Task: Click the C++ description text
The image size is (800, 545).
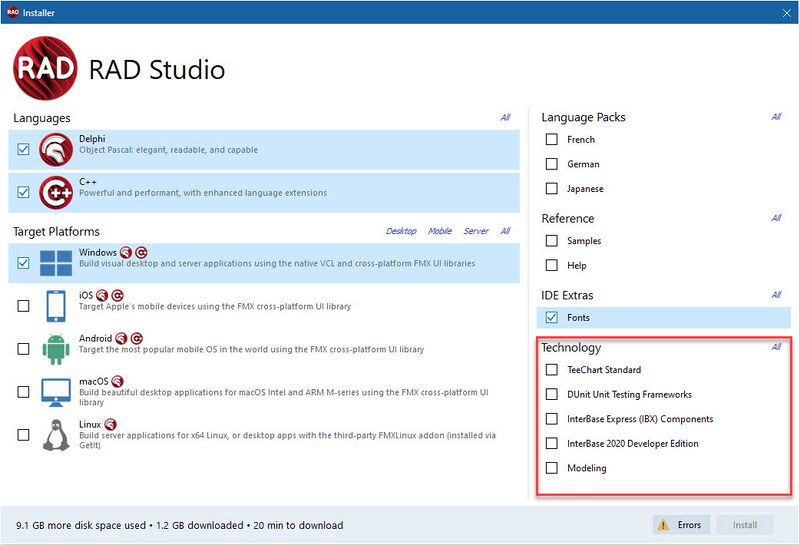Action: point(203,193)
